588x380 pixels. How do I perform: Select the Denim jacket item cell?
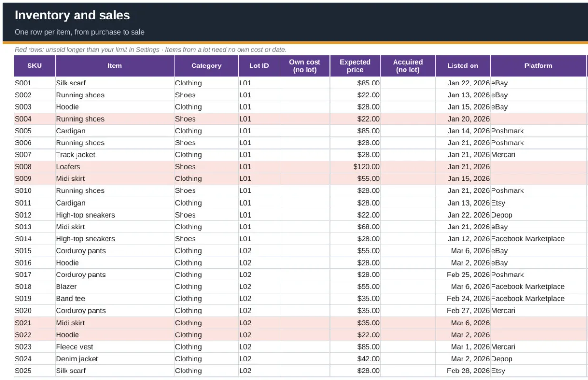point(115,359)
